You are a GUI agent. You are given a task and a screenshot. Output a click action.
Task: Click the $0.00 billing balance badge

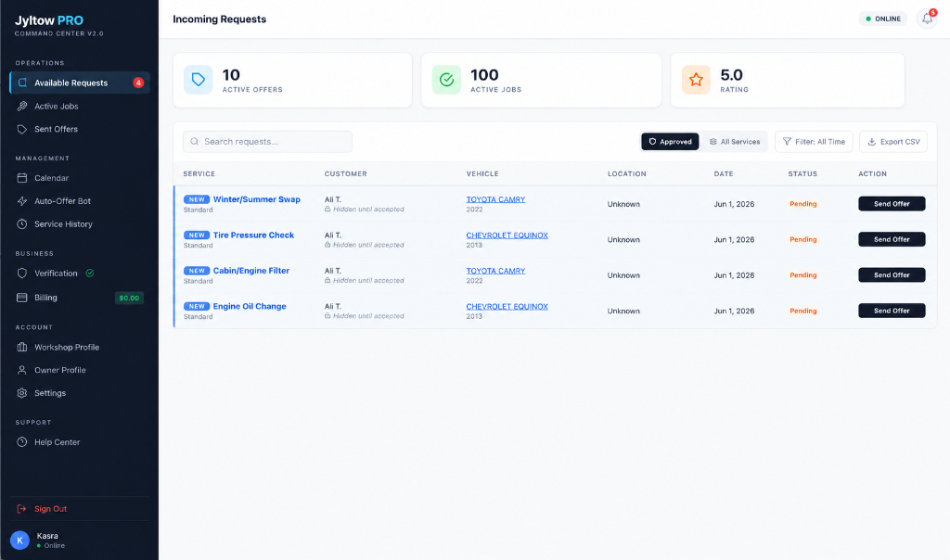tap(129, 298)
